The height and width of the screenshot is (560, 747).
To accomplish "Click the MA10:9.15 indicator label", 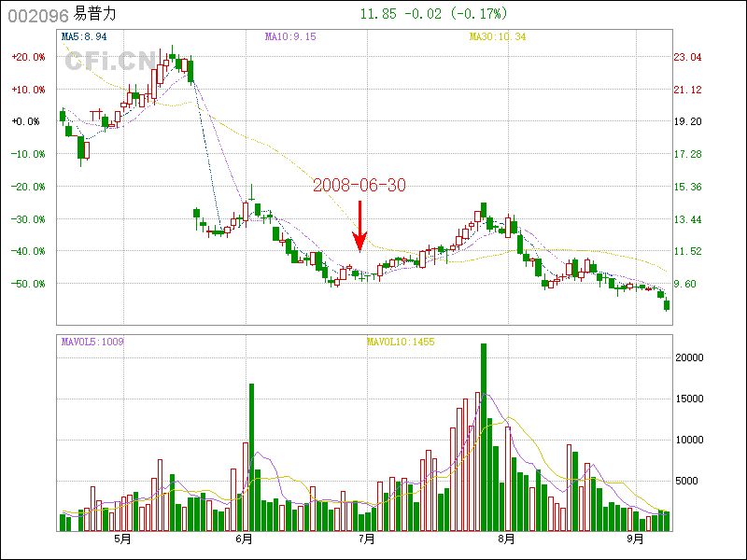I will point(290,36).
